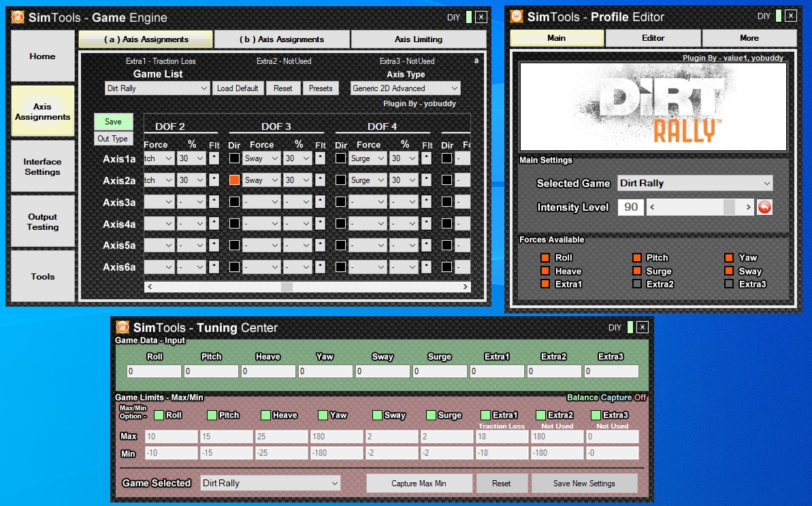The image size is (812, 506).
Task: Click the SimTools logo in Game Engine title
Action: pyautogui.click(x=18, y=18)
